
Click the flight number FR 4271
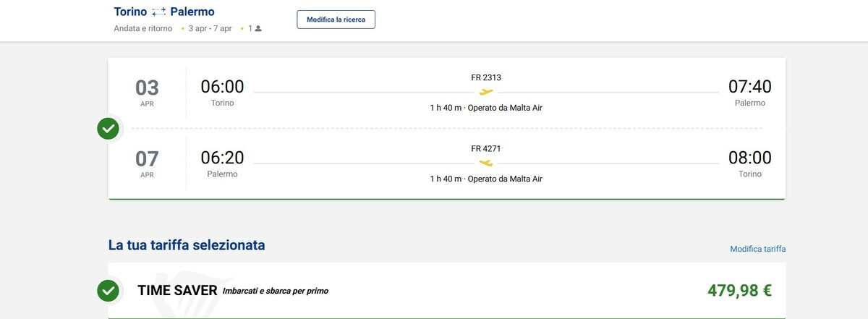tap(485, 148)
